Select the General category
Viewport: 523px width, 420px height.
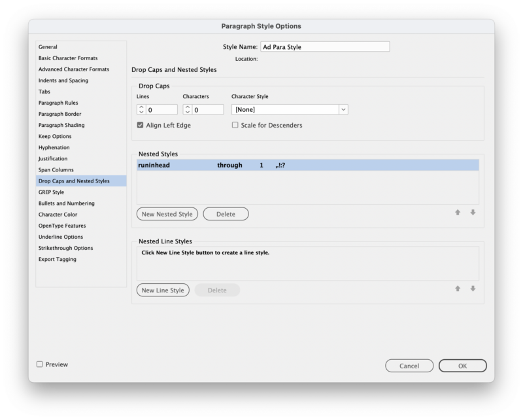[x=81, y=46]
